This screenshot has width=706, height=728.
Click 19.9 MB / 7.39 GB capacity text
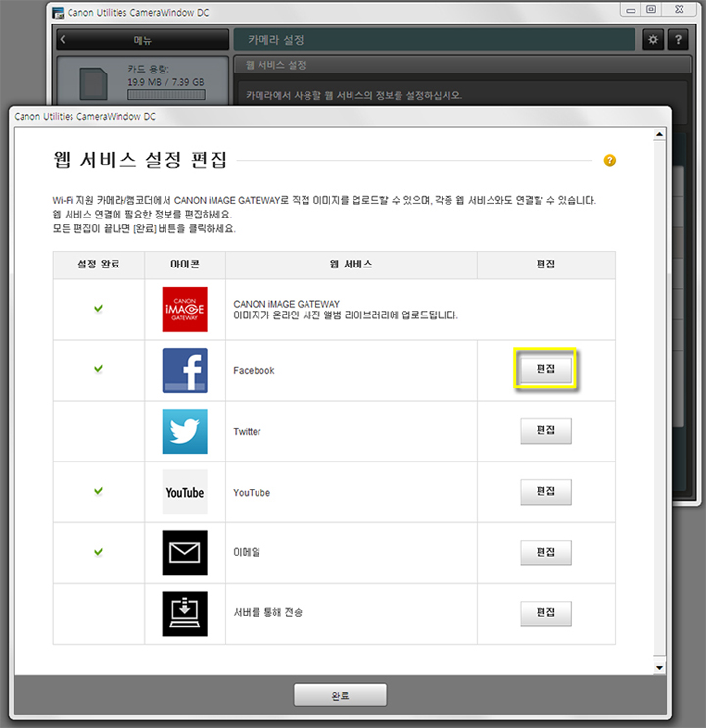point(165,82)
